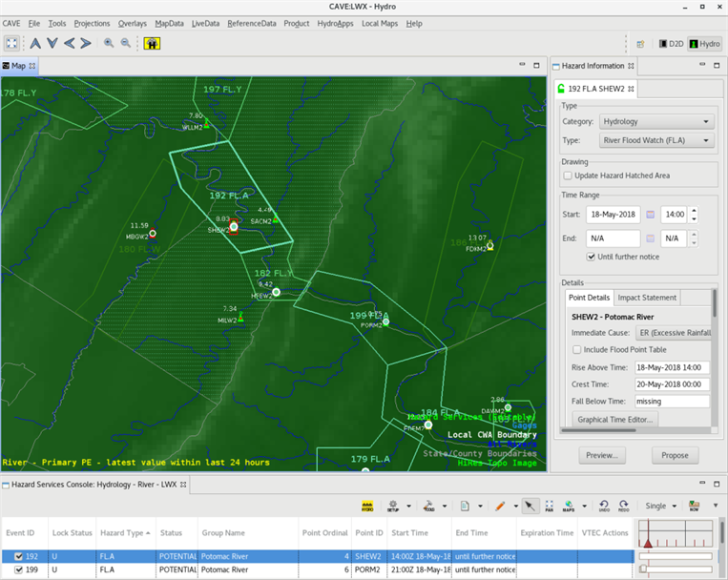Viewport: 728px width, 580px height.
Task: Uncheck Until further notice checkbox
Action: [x=591, y=257]
